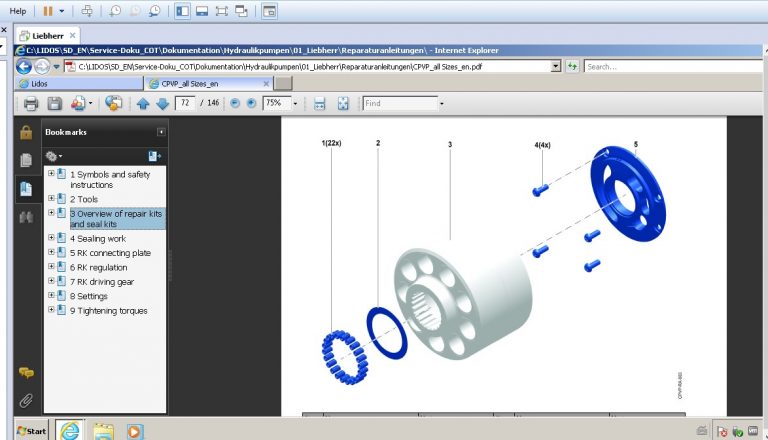Toggle the sidebar view layout icon
Viewport: 768px width, 440px height.
click(182, 11)
